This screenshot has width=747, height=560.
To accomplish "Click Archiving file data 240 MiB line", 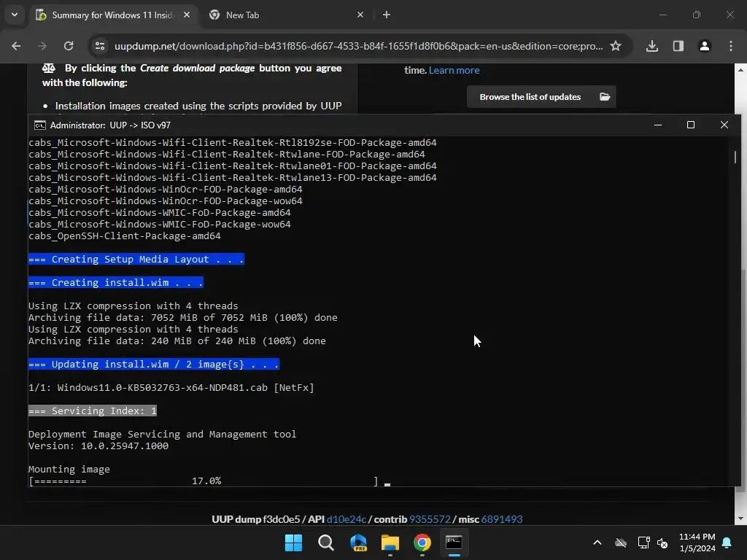I will 177,341.
